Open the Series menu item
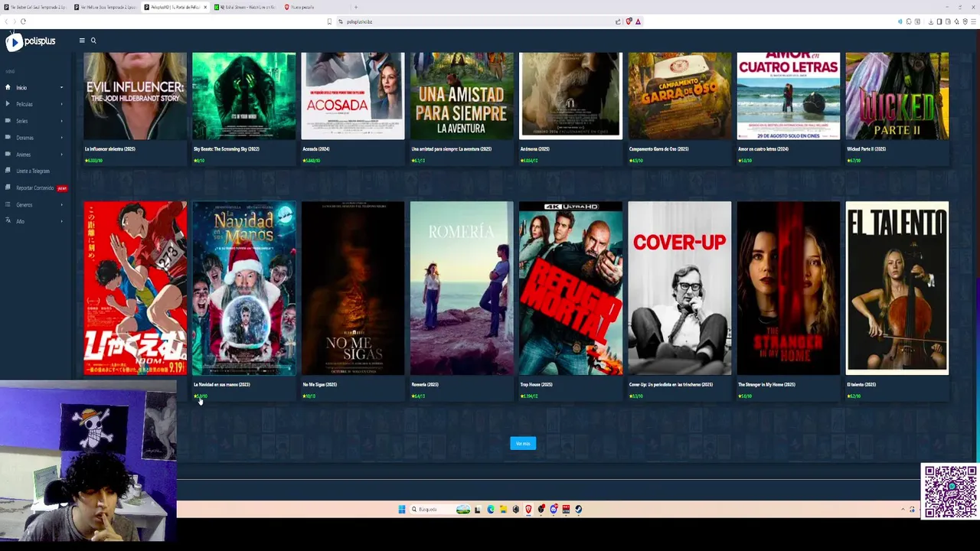The width and height of the screenshot is (980, 551). pyautogui.click(x=22, y=121)
